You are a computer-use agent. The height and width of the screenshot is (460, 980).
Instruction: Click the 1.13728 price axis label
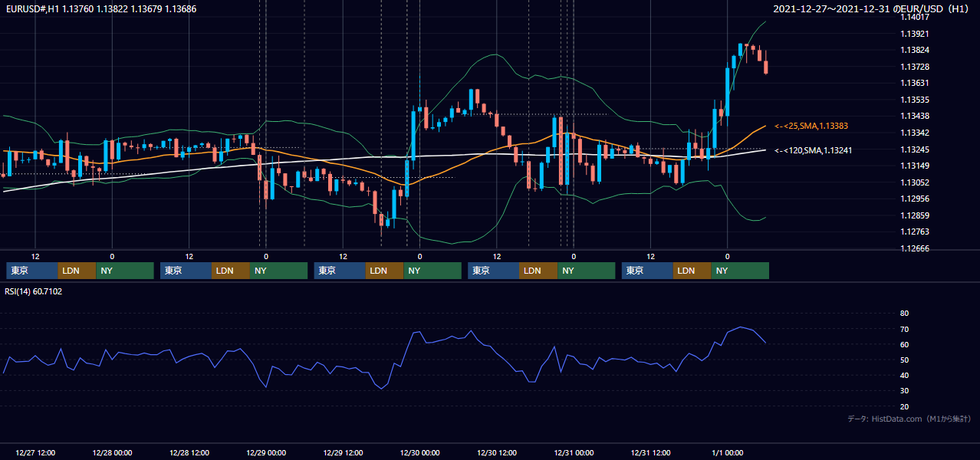tap(915, 67)
